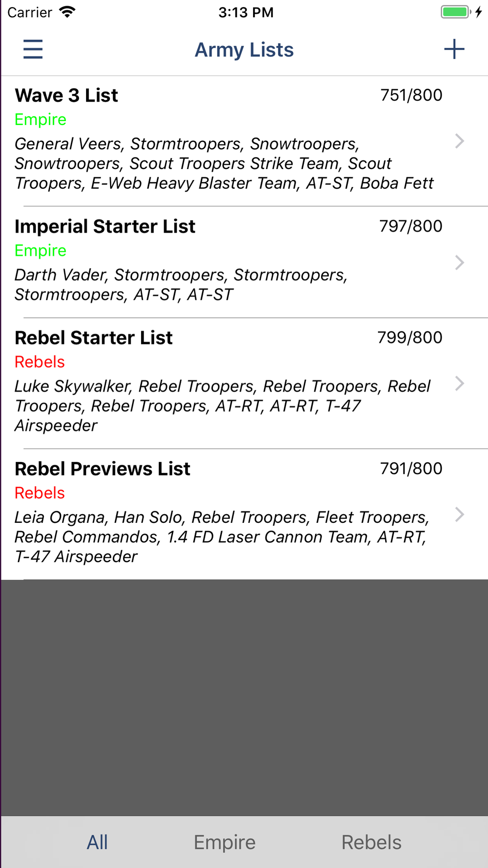Tap the units text starting with Darth Vader

[x=181, y=284]
